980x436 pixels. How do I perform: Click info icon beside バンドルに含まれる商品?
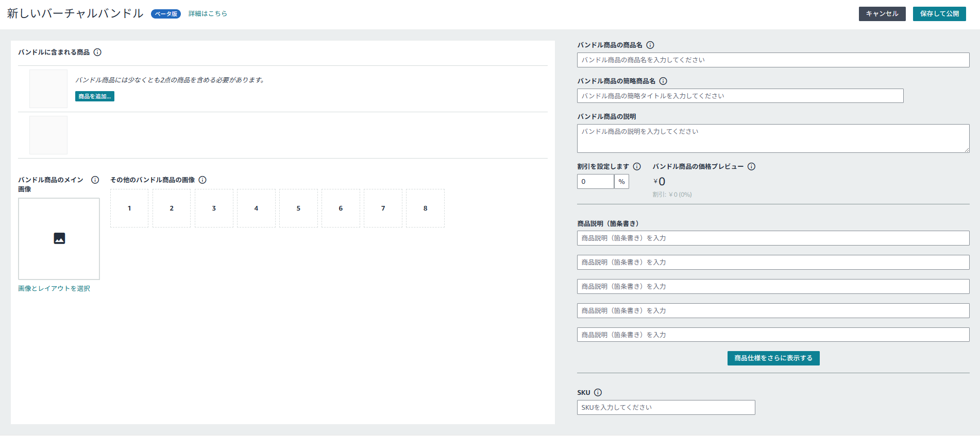97,53
